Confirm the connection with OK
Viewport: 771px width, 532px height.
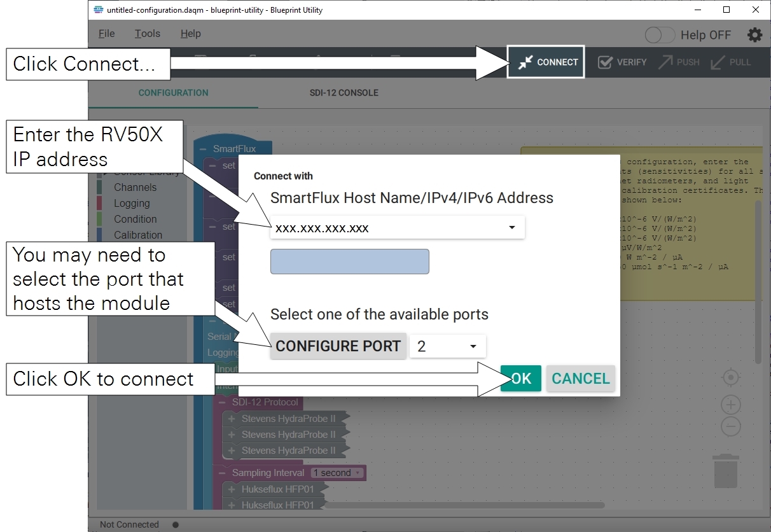coord(521,379)
